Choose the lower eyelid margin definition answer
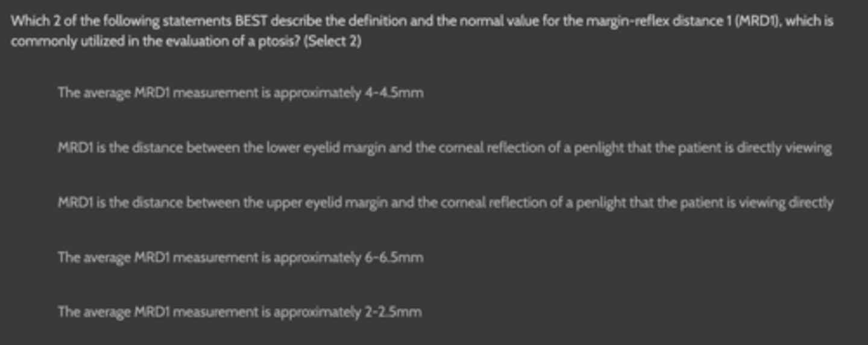Image resolution: width=868 pixels, height=345 pixels. point(444,148)
